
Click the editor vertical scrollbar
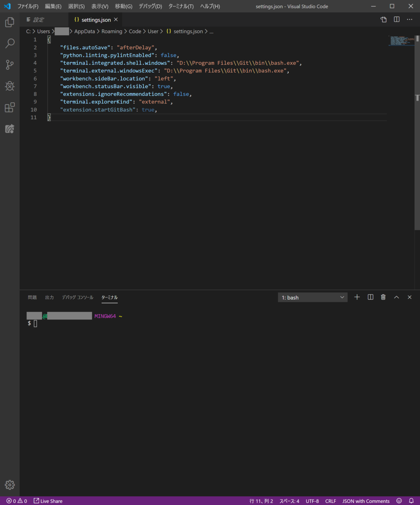tap(417, 133)
